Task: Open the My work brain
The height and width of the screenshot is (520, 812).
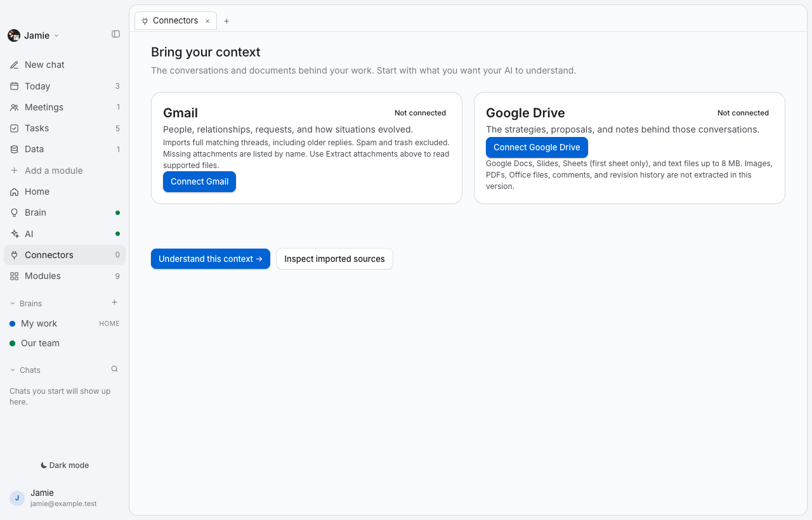Action: tap(65, 323)
